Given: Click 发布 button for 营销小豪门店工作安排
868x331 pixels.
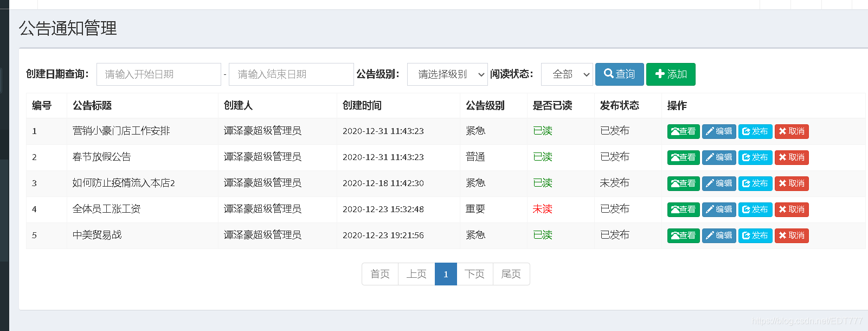Looking at the screenshot, I should pos(755,131).
